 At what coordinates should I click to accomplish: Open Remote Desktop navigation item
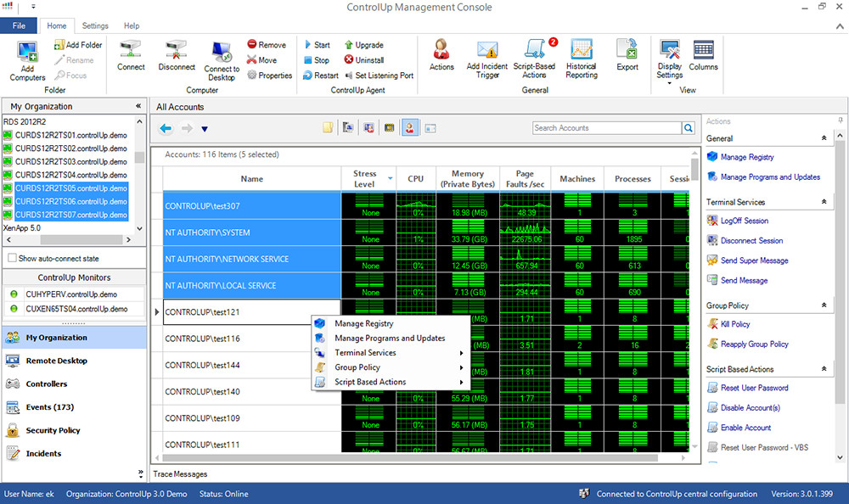tap(74, 361)
